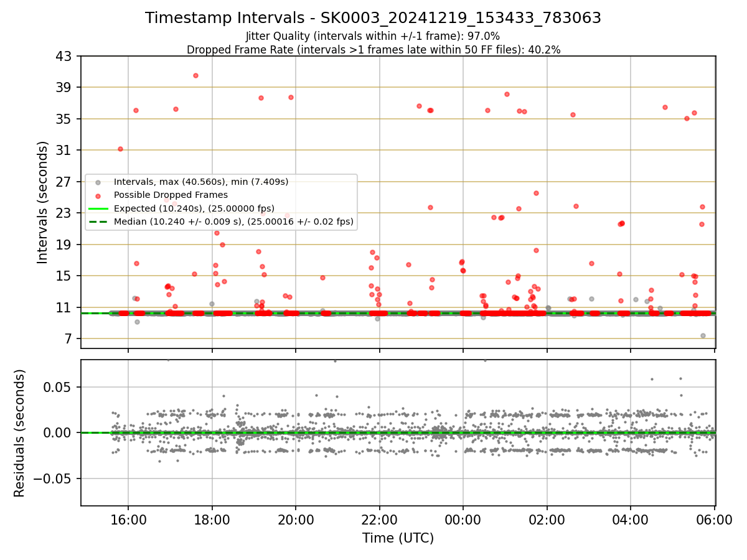The height and width of the screenshot is (560, 747).
Task: Click the residuals tick label −0.05
Action: 53,478
